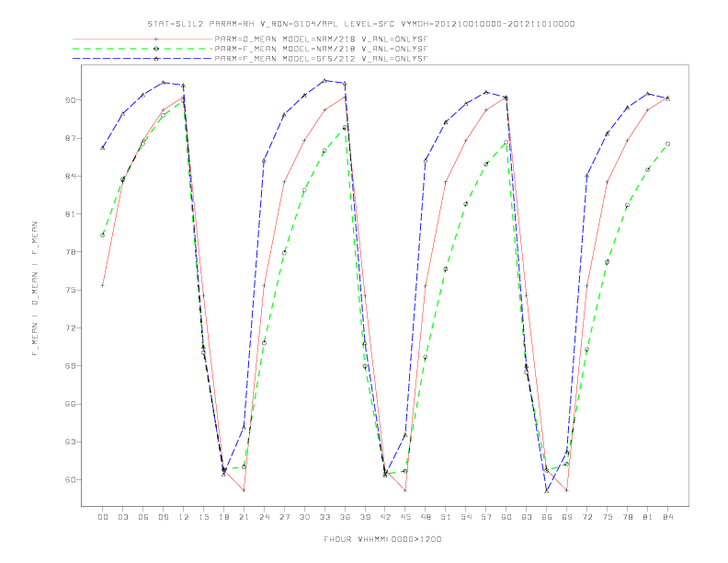Click the x-axis tick label 33

[x=324, y=517]
